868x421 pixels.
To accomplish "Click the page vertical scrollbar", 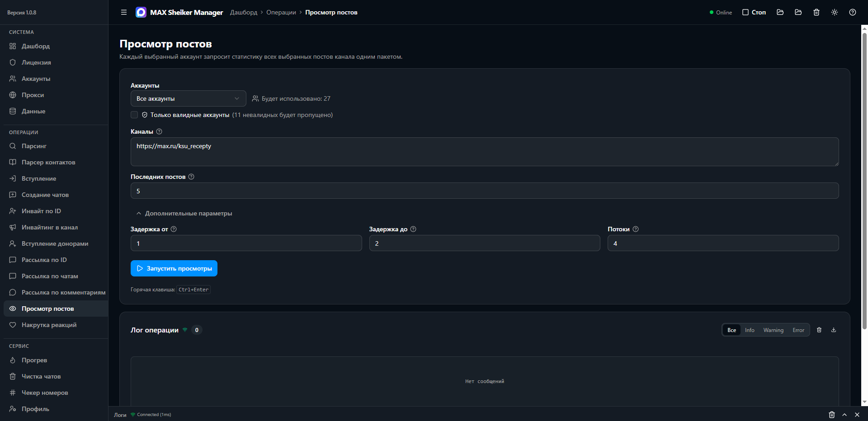I will pyautogui.click(x=864, y=181).
